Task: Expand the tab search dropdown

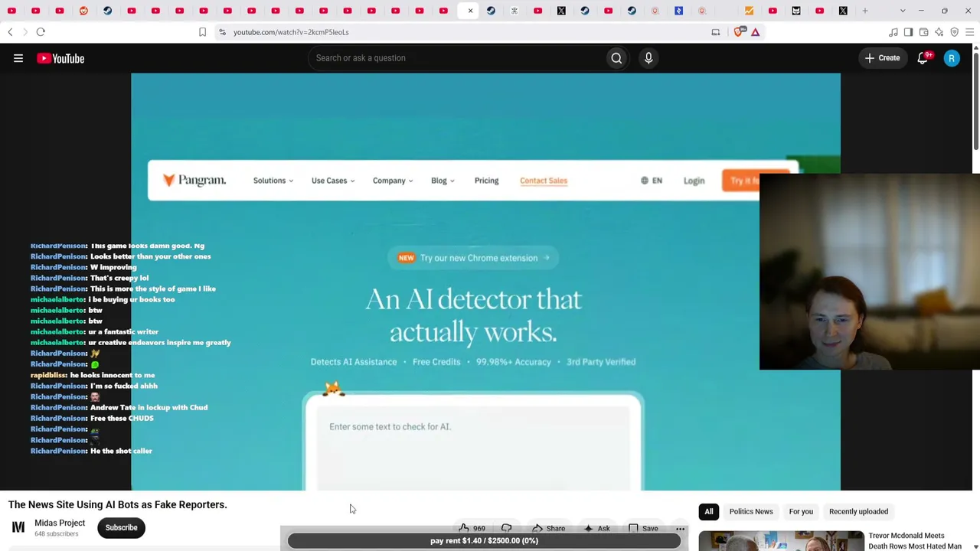Action: coord(903,11)
